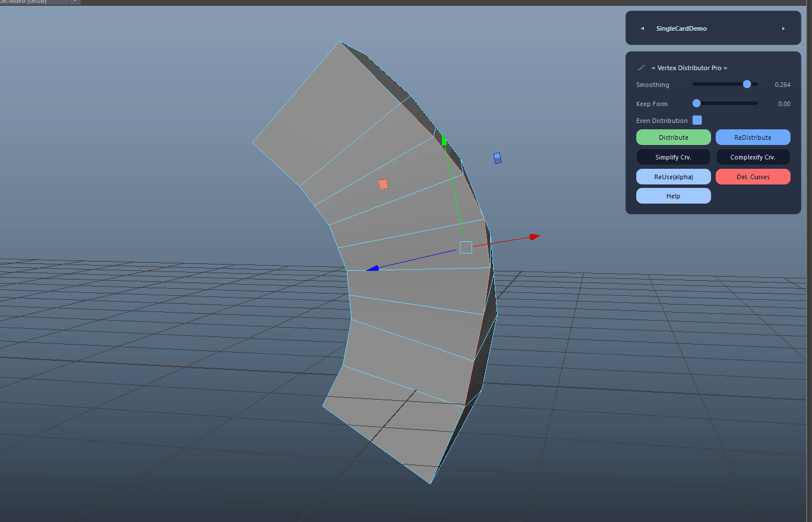Click the Even Distribution label
This screenshot has height=522, width=812.
click(x=662, y=121)
